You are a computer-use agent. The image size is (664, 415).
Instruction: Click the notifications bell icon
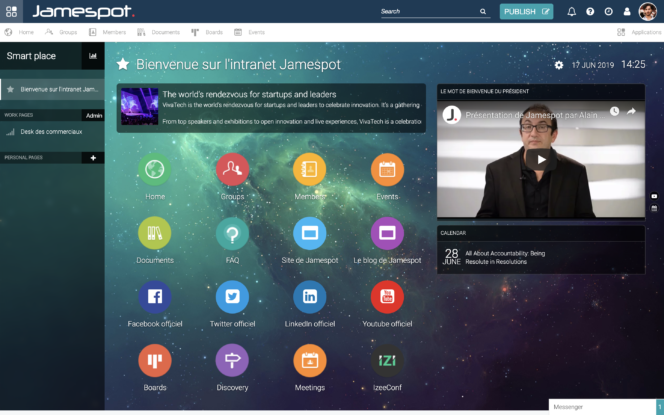[572, 12]
